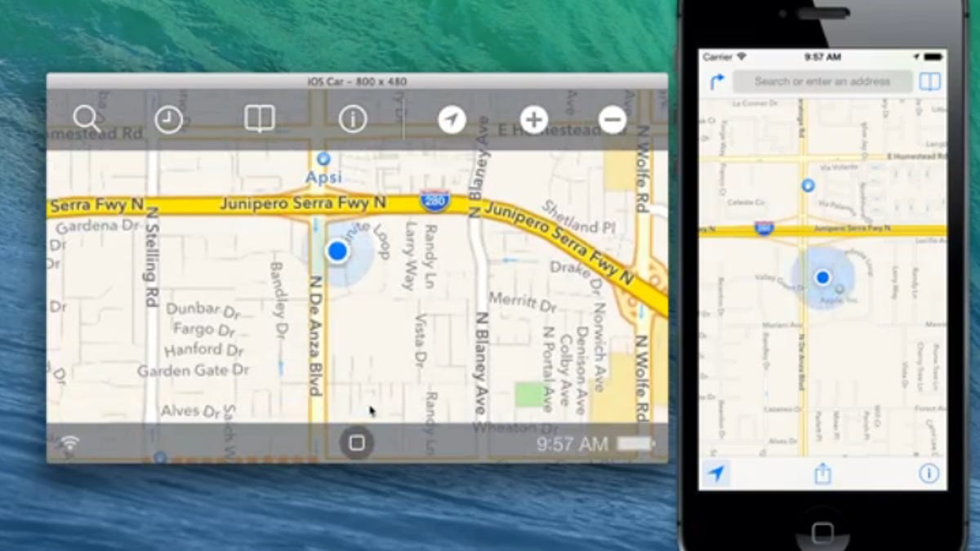The image size is (980, 551).
Task: Open bookmarks from the iPhone search bar
Action: click(x=929, y=81)
